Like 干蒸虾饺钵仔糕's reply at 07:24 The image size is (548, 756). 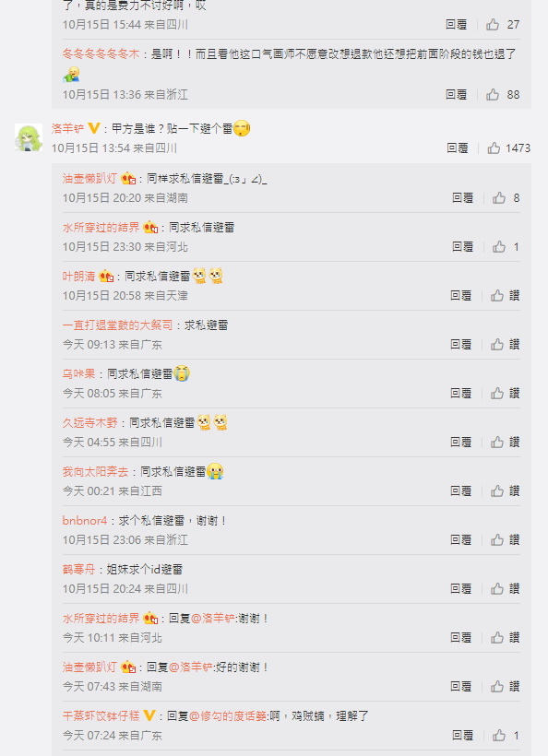499,736
